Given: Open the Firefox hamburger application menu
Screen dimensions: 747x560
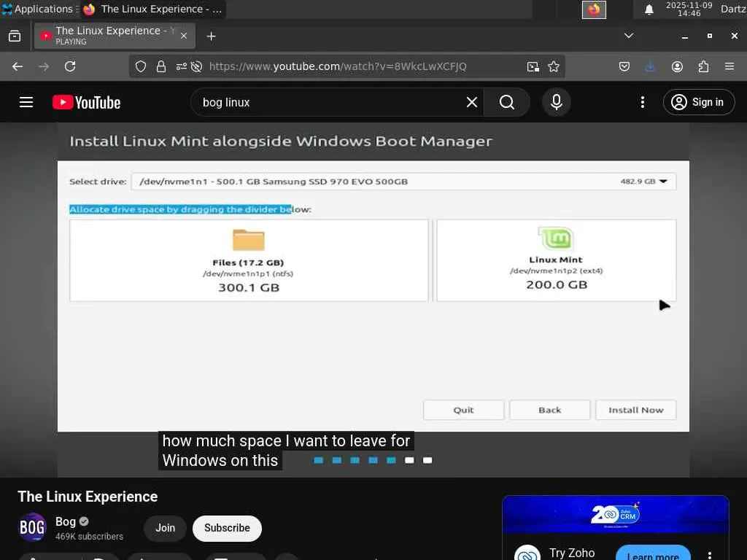Looking at the screenshot, I should tap(729, 66).
